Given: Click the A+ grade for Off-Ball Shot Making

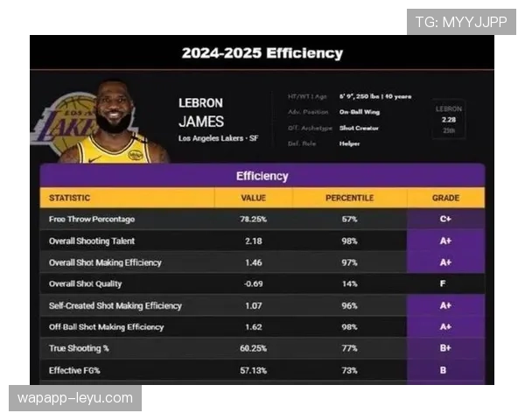Looking at the screenshot, I should [445, 326].
